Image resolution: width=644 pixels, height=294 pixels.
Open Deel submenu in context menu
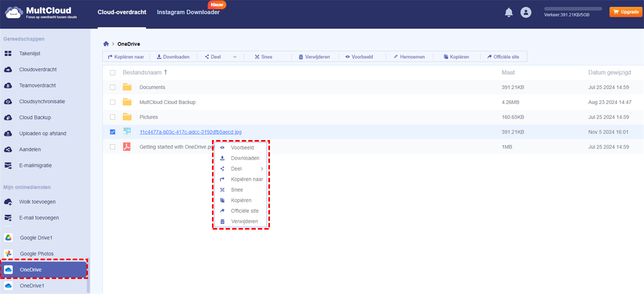(x=241, y=168)
